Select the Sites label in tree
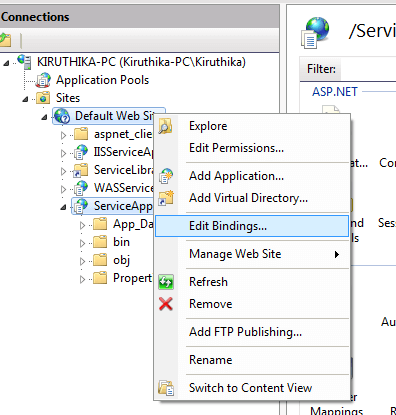The height and width of the screenshot is (415, 396). point(68,98)
